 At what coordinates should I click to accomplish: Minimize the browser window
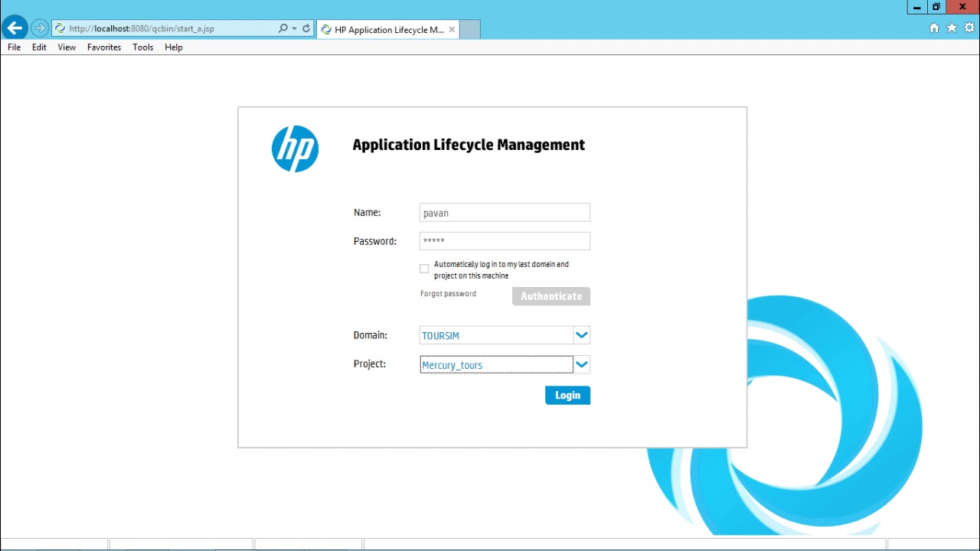916,7
